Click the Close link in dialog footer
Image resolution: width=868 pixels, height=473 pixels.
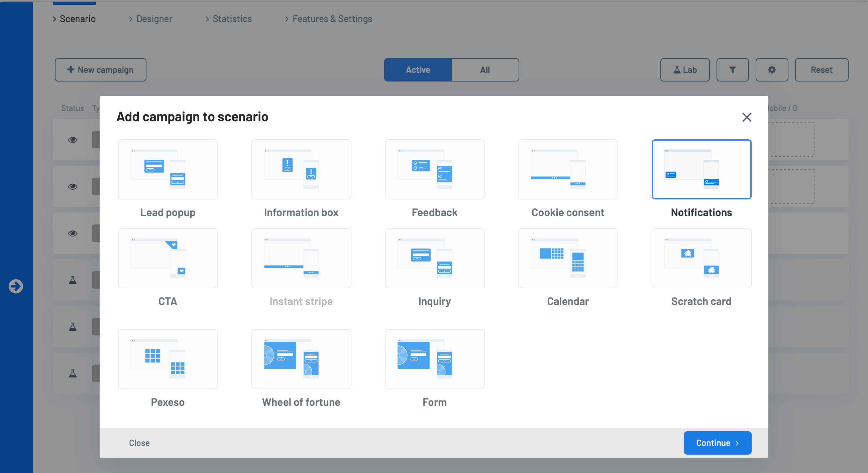tap(139, 443)
